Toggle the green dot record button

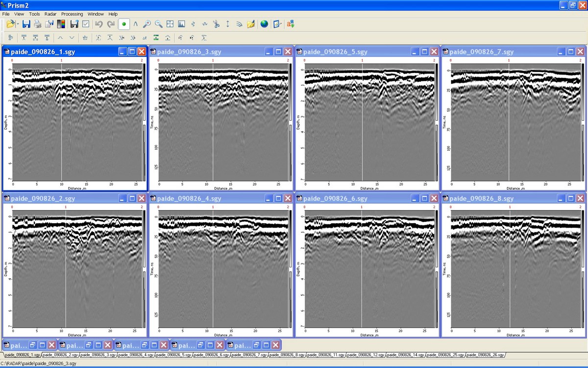pyautogui.click(x=124, y=24)
